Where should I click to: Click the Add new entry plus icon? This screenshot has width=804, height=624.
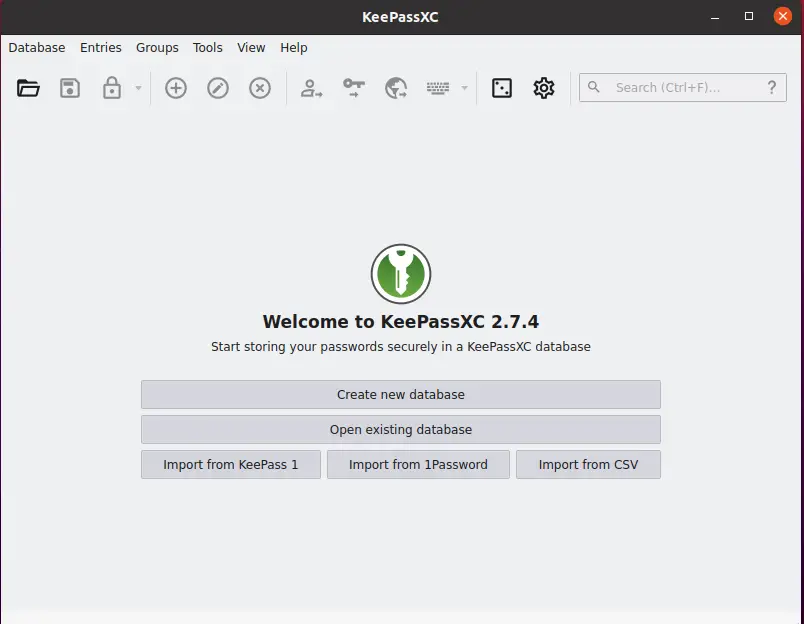click(175, 88)
